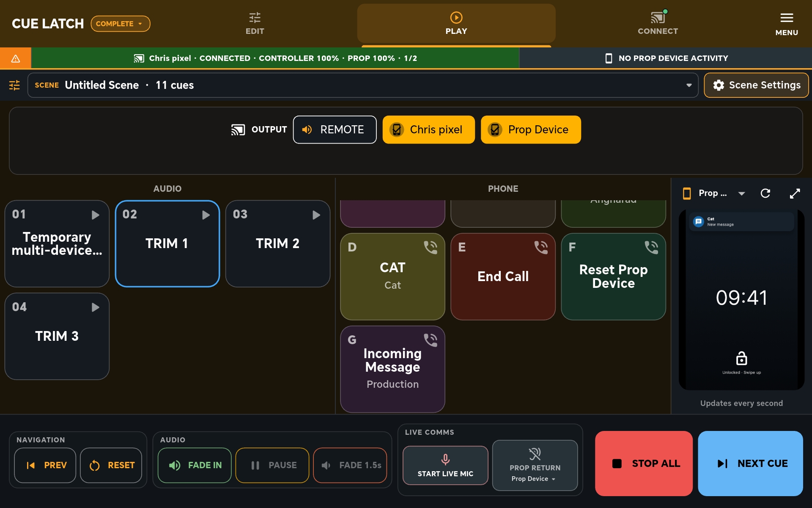Expand the Untitled Scene selector dropdown
Screen dimensions: 812x508
pos(363,85)
